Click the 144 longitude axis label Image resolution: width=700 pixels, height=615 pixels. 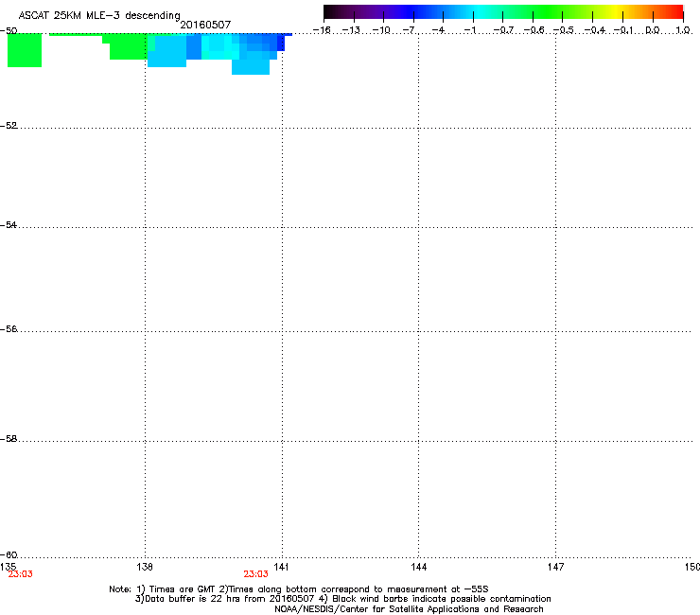pos(419,567)
